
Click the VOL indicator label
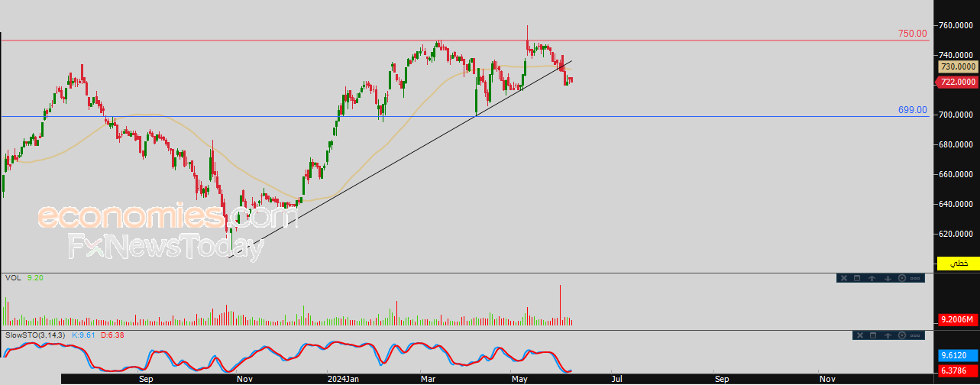click(14, 278)
